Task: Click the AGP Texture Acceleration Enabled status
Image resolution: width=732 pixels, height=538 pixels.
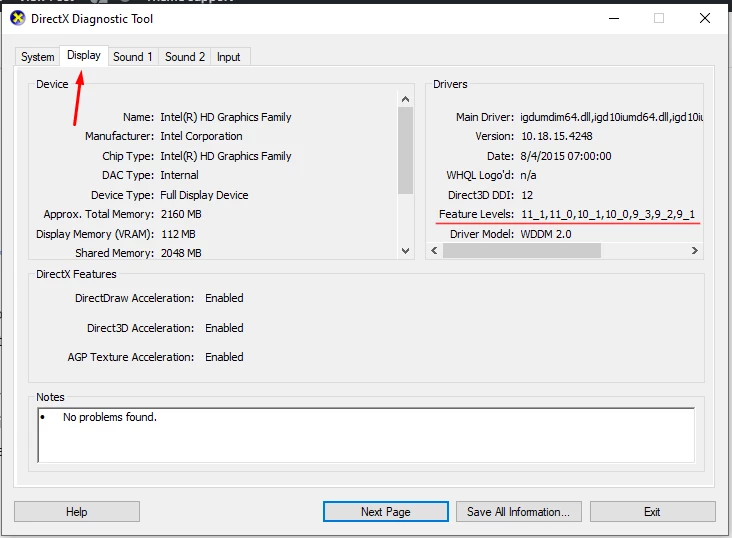Action: pos(224,357)
